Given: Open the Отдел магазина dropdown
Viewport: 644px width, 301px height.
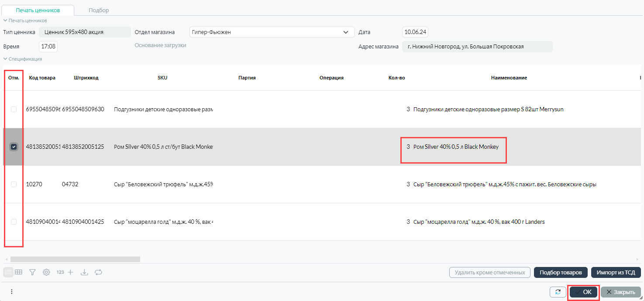Looking at the screenshot, I should coord(346,32).
